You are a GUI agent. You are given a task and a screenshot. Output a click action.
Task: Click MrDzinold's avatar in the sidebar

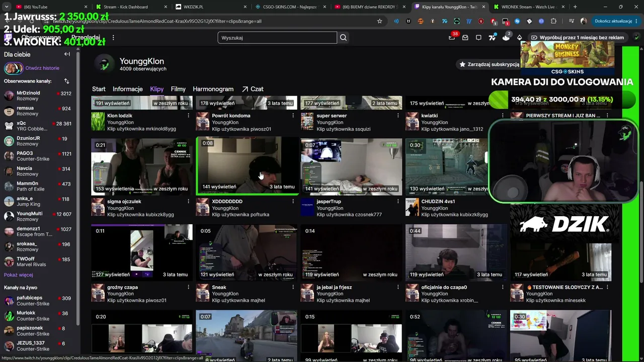coord(9,96)
